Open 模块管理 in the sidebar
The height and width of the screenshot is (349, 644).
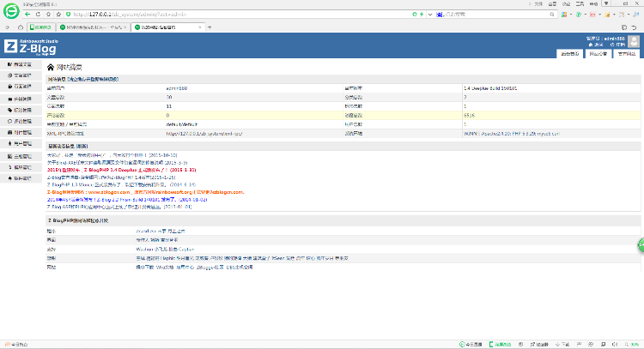coord(20,167)
